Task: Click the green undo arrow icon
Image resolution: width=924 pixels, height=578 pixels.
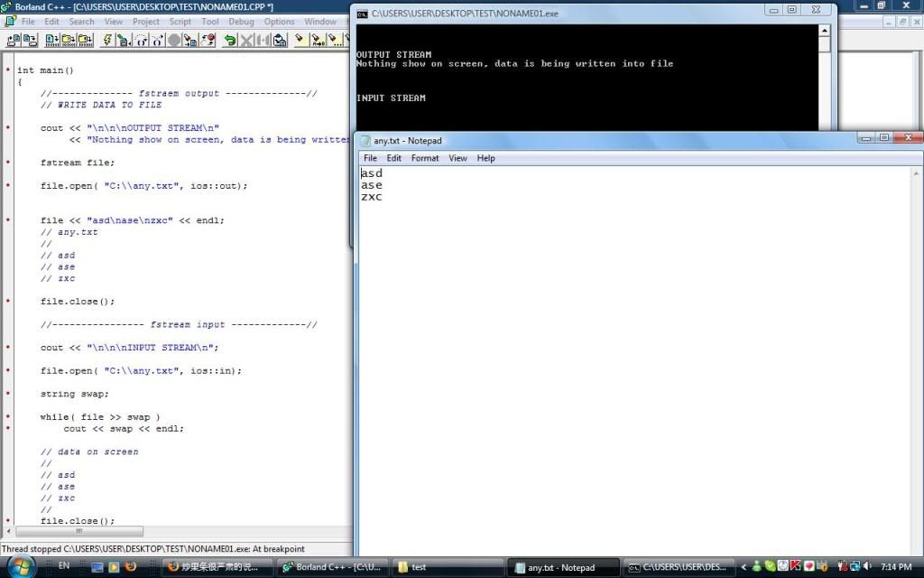Action: (229, 40)
